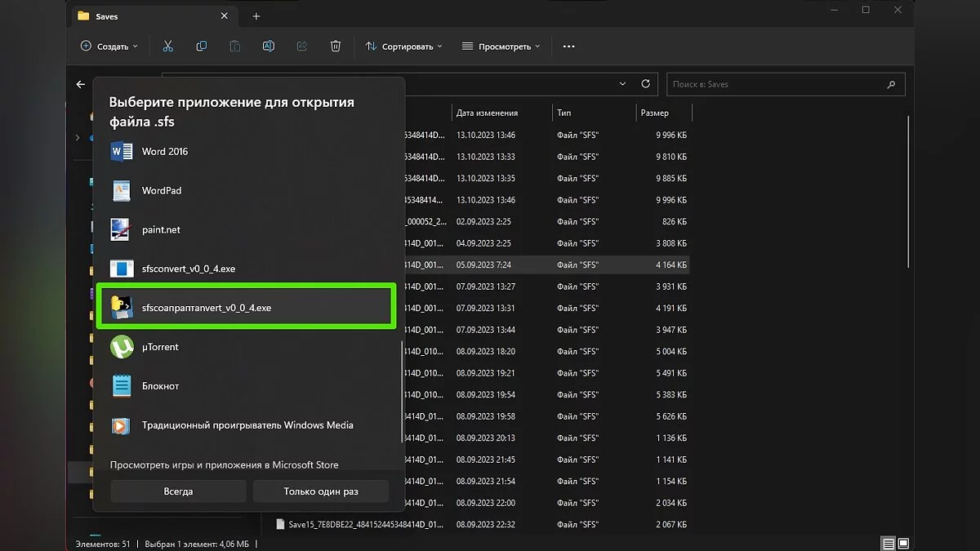The height and width of the screenshot is (551, 980).
Task: Click the Delete trash icon
Action: coord(336,47)
